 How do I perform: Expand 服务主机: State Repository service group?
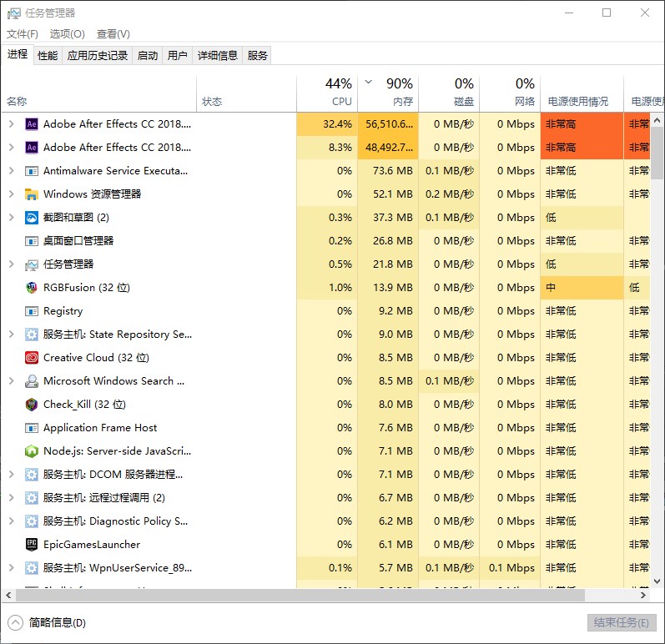click(12, 334)
